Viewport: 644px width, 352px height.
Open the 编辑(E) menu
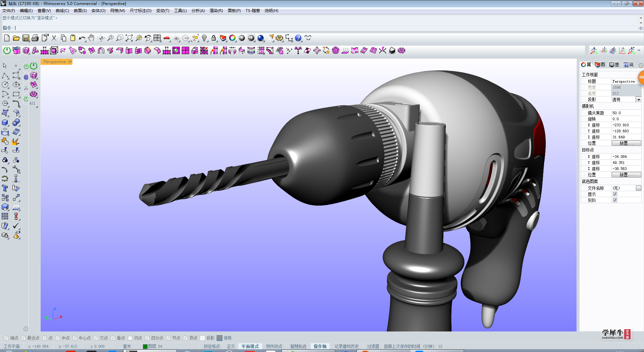(x=26, y=11)
